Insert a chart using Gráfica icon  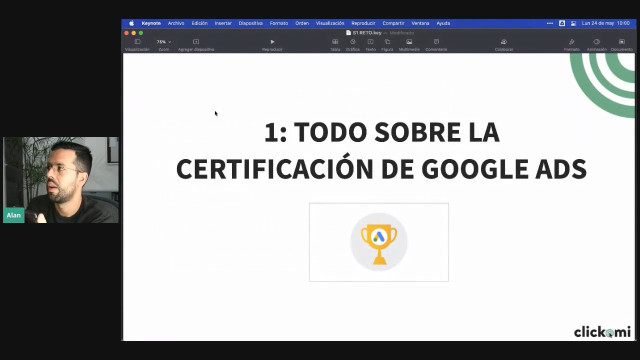click(x=353, y=42)
